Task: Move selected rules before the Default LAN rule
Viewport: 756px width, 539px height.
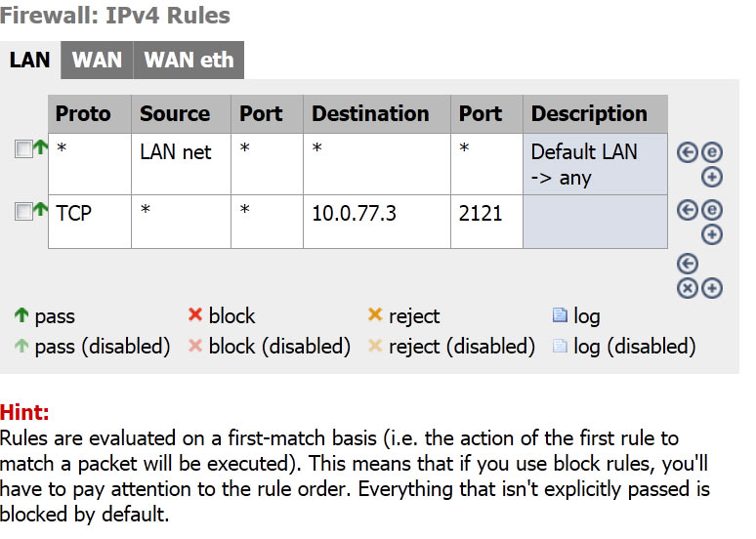Action: click(687, 153)
